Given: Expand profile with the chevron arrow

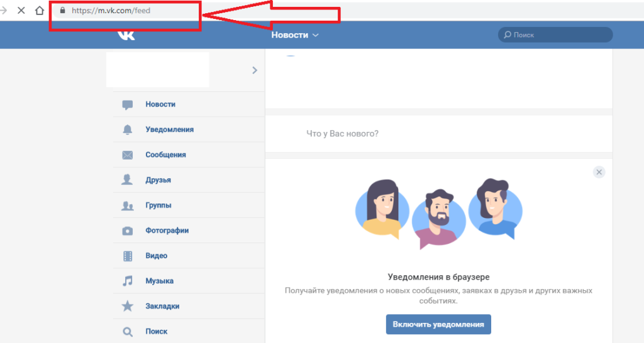Looking at the screenshot, I should 255,70.
